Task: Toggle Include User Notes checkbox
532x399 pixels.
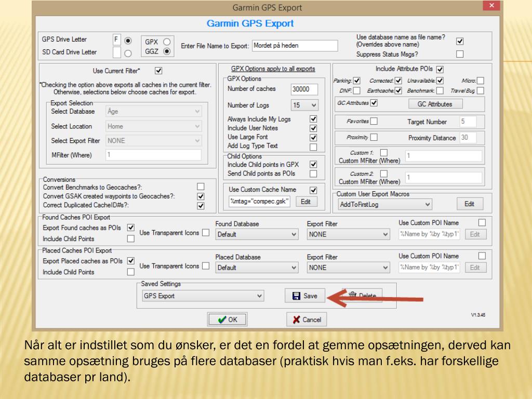Action: (x=313, y=128)
